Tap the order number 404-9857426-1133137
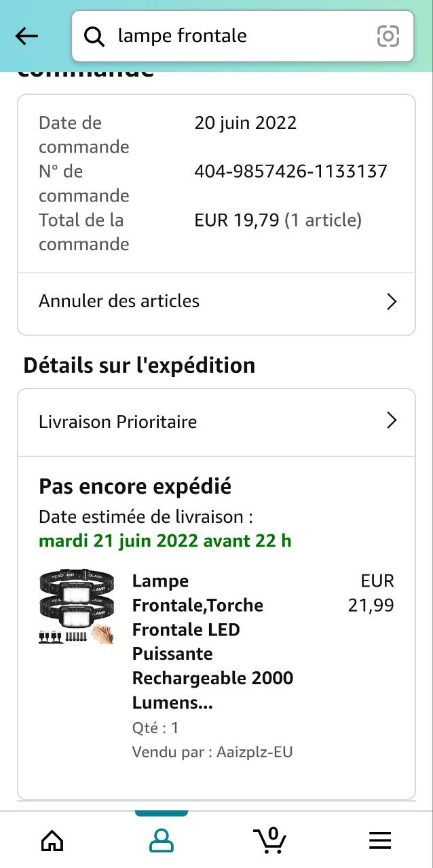 (x=290, y=171)
